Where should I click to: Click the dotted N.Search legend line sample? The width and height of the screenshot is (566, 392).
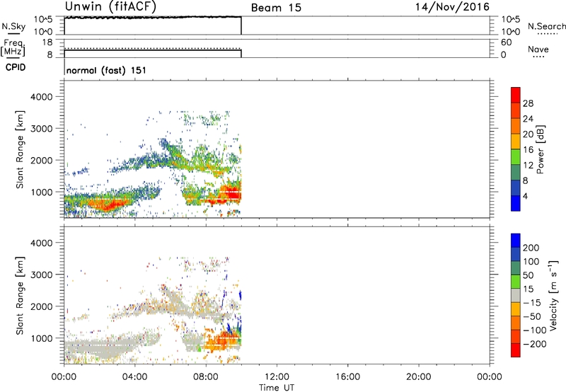[x=548, y=34]
